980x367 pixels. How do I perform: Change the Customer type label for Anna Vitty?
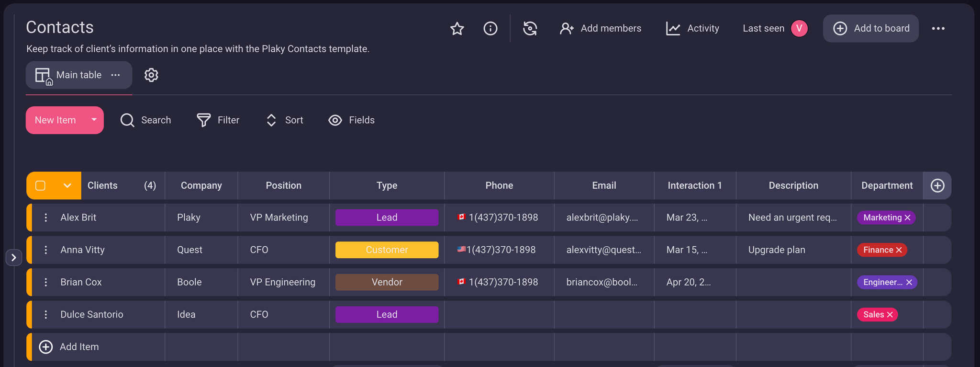click(x=387, y=250)
